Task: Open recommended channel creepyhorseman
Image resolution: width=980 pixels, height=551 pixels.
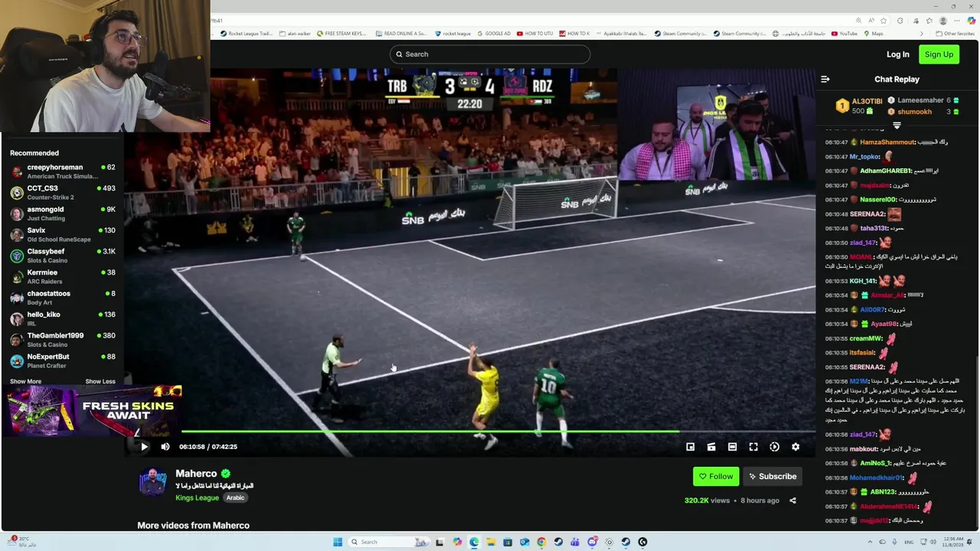Action: click(61, 171)
